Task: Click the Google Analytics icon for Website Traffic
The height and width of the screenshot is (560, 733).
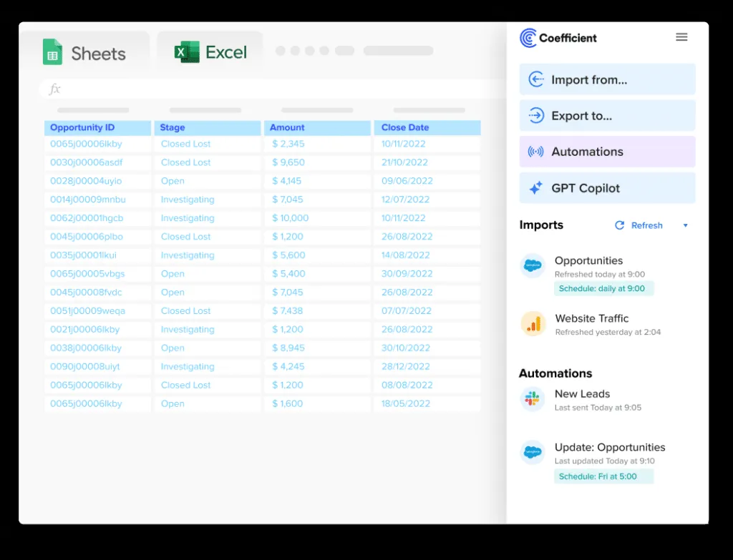Action: point(533,324)
